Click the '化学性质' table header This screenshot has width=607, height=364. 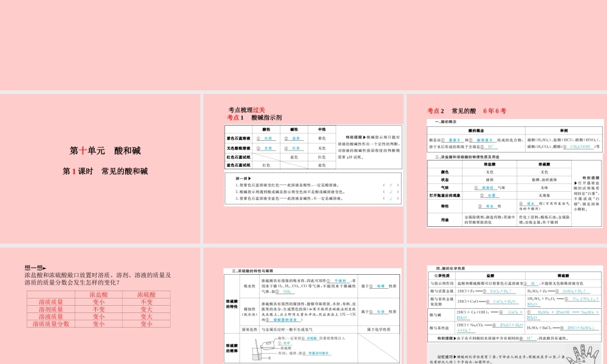[x=442, y=276]
